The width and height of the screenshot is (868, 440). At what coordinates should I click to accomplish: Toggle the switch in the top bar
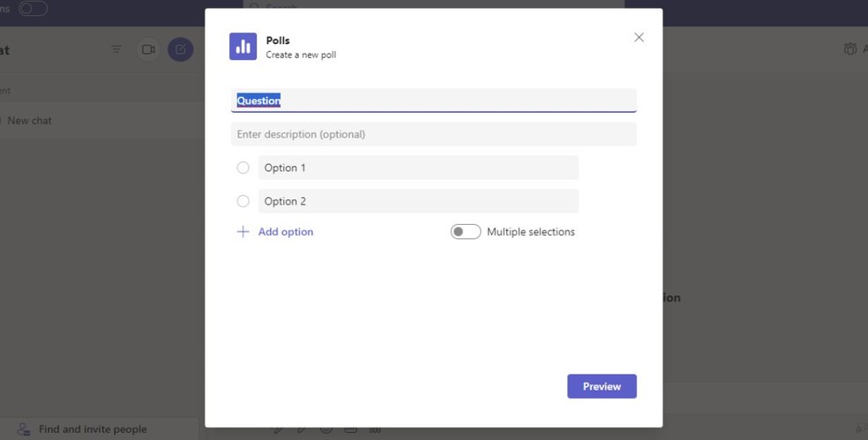click(x=34, y=9)
